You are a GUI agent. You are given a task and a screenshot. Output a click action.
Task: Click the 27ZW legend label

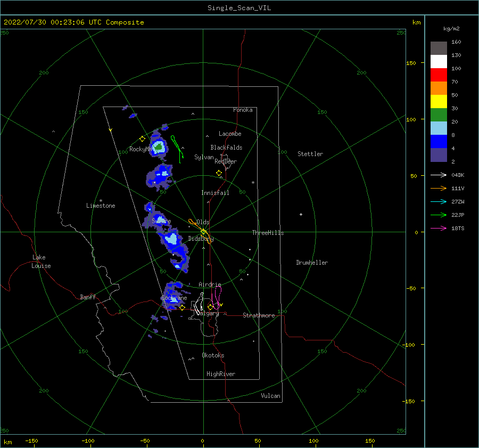point(458,202)
